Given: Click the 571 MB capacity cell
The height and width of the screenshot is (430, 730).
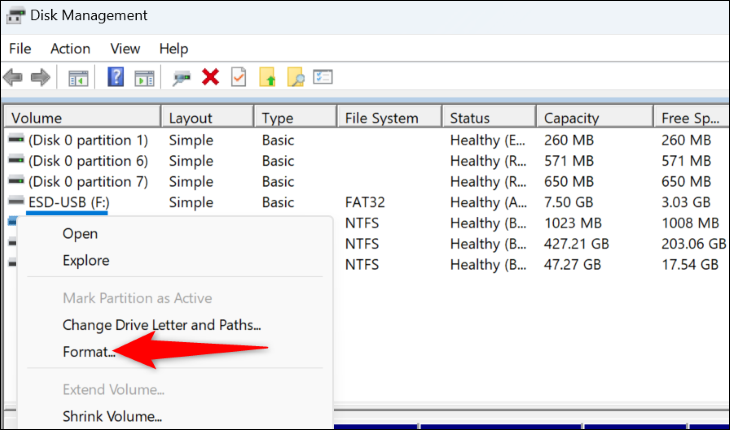Looking at the screenshot, I should click(x=568, y=161).
